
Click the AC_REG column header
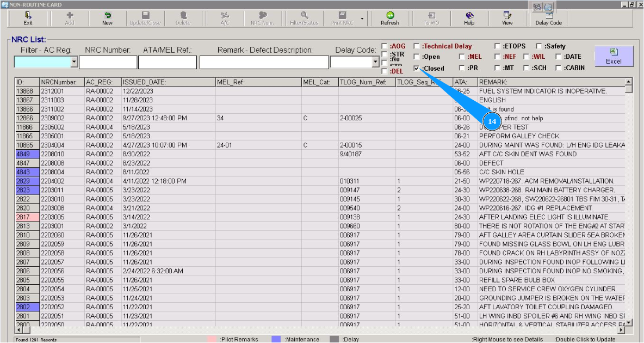tap(103, 82)
